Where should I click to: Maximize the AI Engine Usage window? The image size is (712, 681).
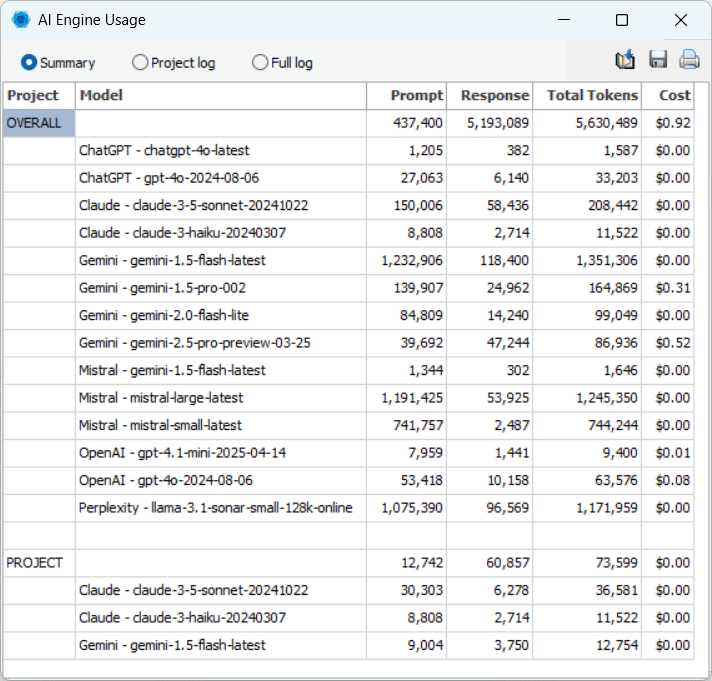pyautogui.click(x=622, y=20)
